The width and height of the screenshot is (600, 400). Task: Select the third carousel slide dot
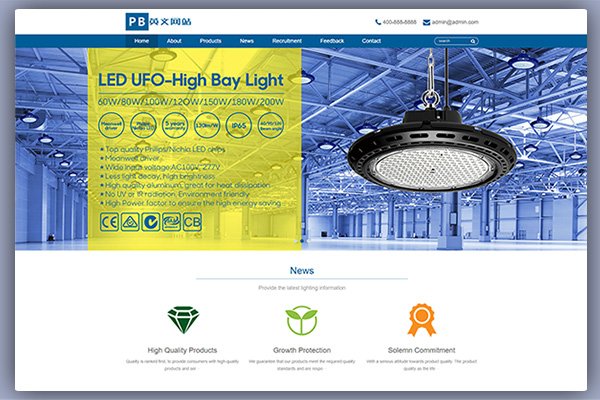pos(308,241)
